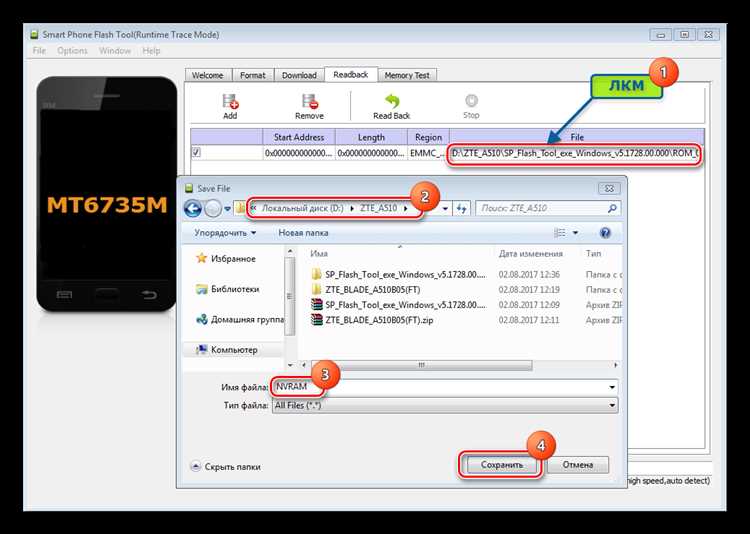Select Избранное favorites in sidebar
Image resolution: width=750 pixels, height=534 pixels.
tap(227, 258)
